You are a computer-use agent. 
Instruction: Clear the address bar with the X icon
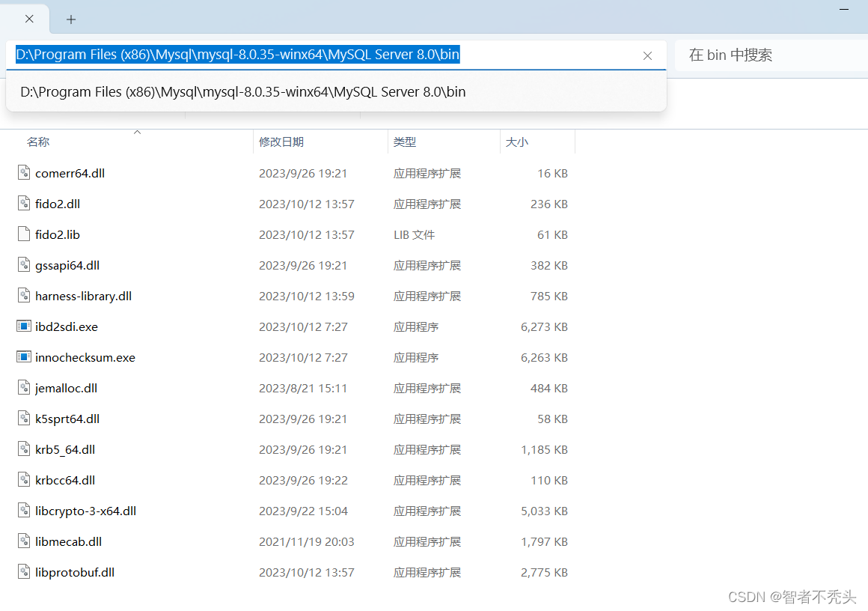coord(647,55)
